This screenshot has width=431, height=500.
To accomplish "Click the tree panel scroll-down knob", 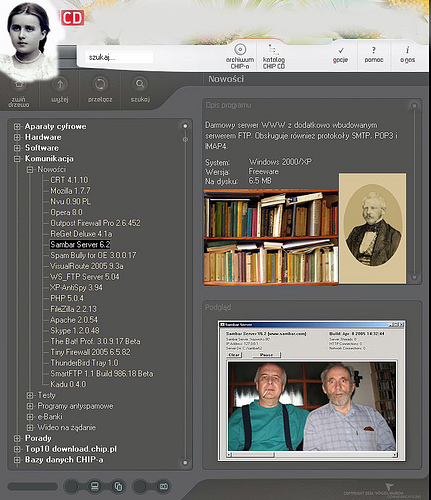I will tap(185, 463).
